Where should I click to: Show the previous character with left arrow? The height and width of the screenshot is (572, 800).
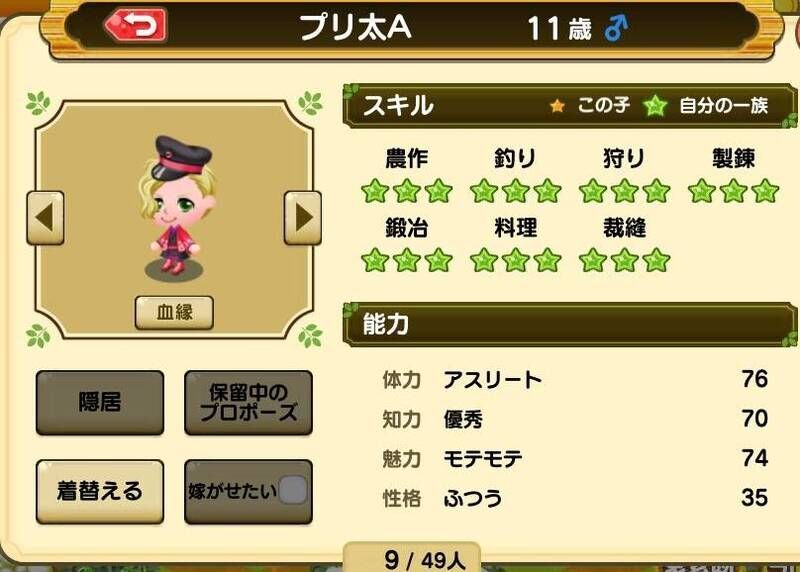[45, 218]
